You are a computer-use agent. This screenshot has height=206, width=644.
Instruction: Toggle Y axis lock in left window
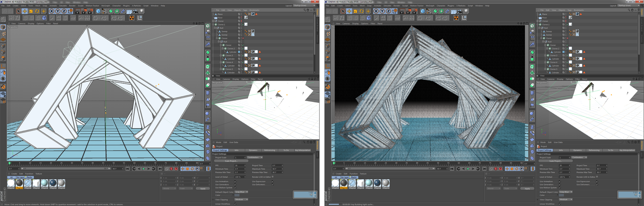click(x=58, y=11)
